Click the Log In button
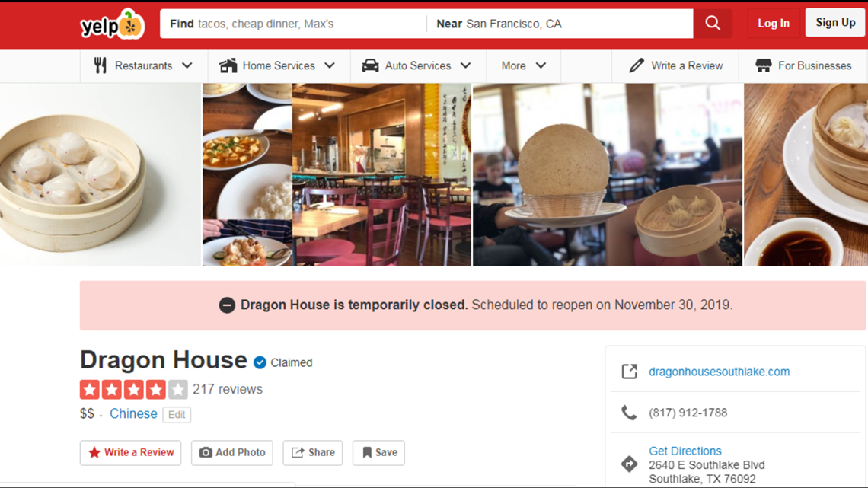This screenshot has height=488, width=868. click(x=774, y=24)
